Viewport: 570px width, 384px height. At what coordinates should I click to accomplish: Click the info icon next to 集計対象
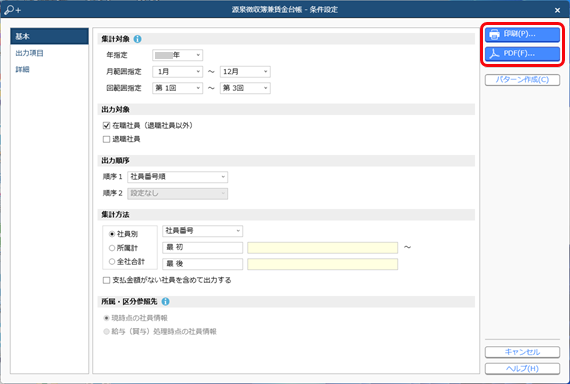137,39
